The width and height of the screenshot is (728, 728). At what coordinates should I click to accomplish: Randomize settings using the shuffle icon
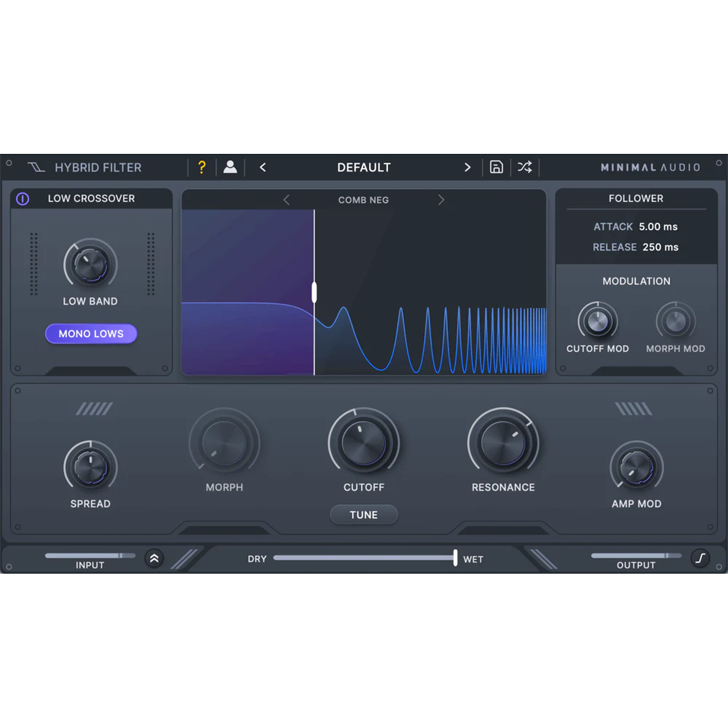tap(524, 167)
